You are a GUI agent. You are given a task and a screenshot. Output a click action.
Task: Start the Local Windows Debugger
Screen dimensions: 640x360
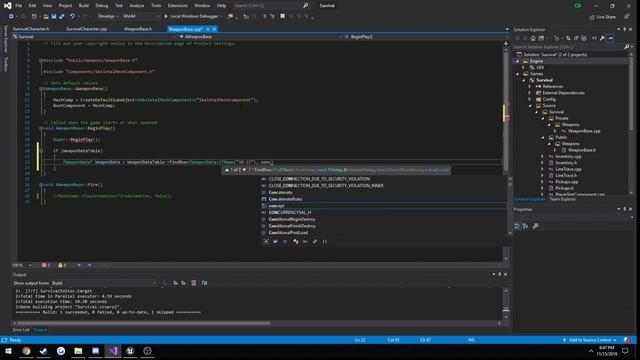point(191,16)
